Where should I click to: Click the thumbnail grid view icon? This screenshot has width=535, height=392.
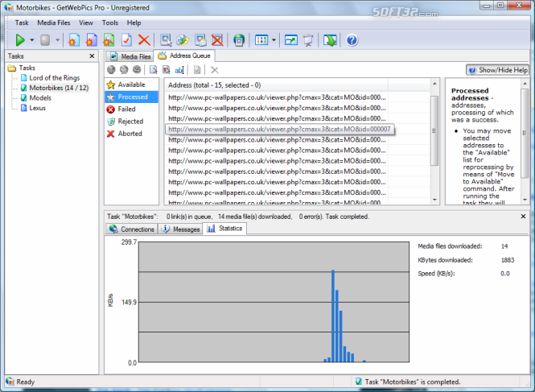(261, 40)
